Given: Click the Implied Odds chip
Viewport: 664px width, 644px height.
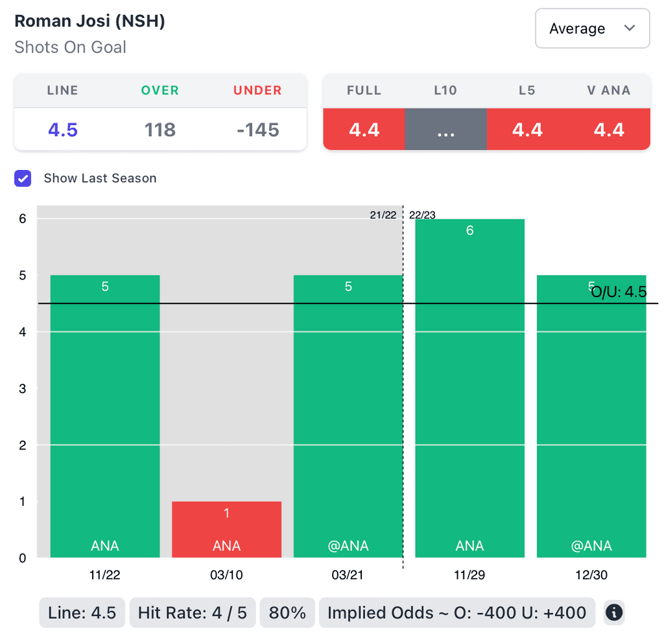Looking at the screenshot, I should pyautogui.click(x=456, y=612).
